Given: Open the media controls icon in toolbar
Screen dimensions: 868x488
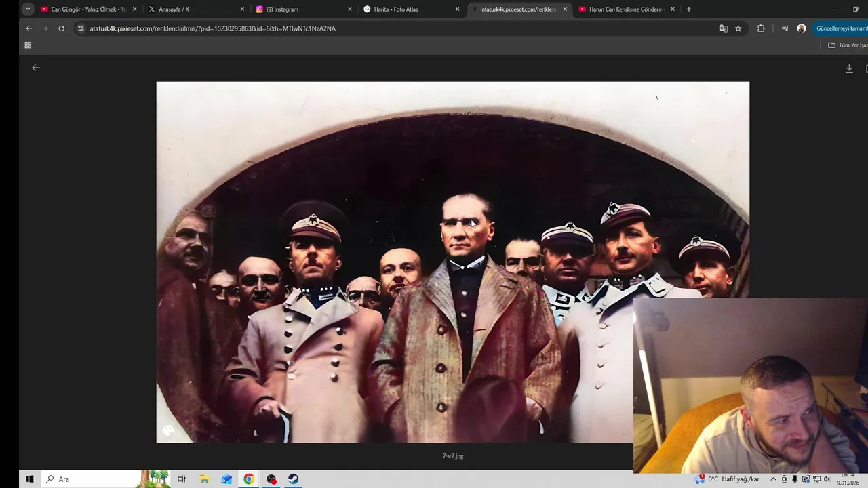Looking at the screenshot, I should (x=785, y=28).
